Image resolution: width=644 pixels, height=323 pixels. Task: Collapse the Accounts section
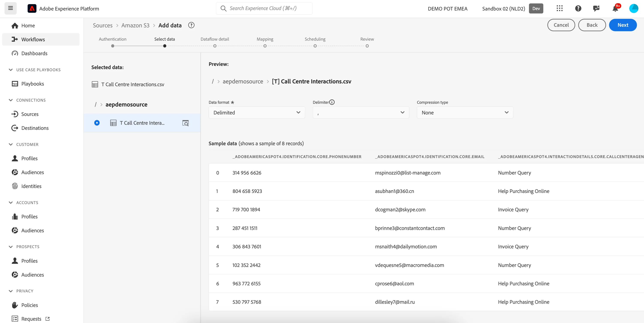[10, 202]
